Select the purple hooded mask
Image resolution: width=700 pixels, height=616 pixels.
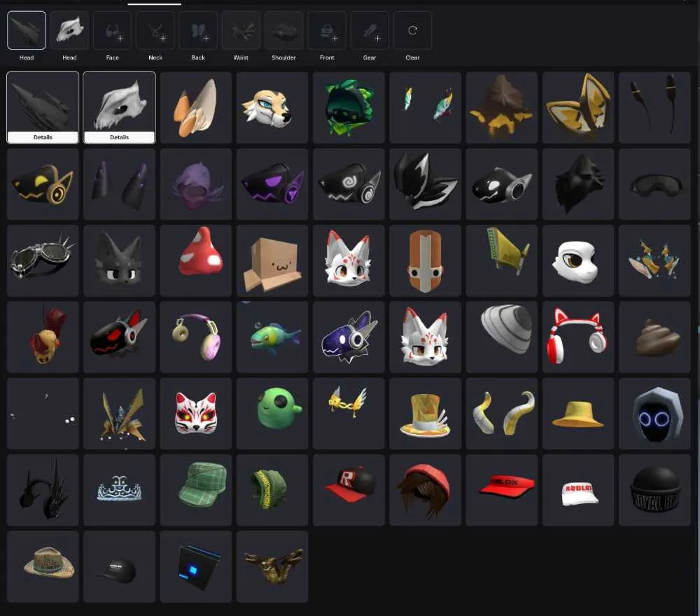pyautogui.click(x=196, y=184)
